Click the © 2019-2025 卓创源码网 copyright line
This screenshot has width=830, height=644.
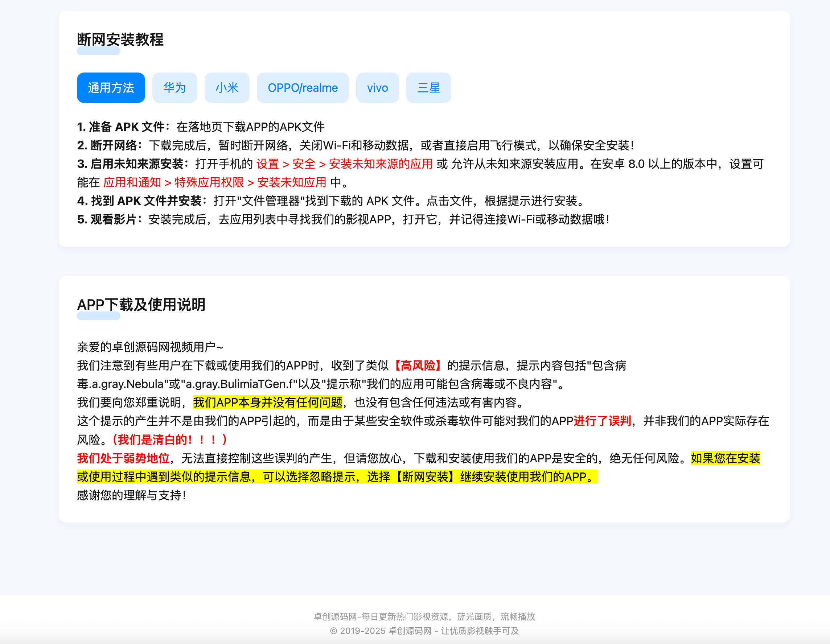click(424, 631)
